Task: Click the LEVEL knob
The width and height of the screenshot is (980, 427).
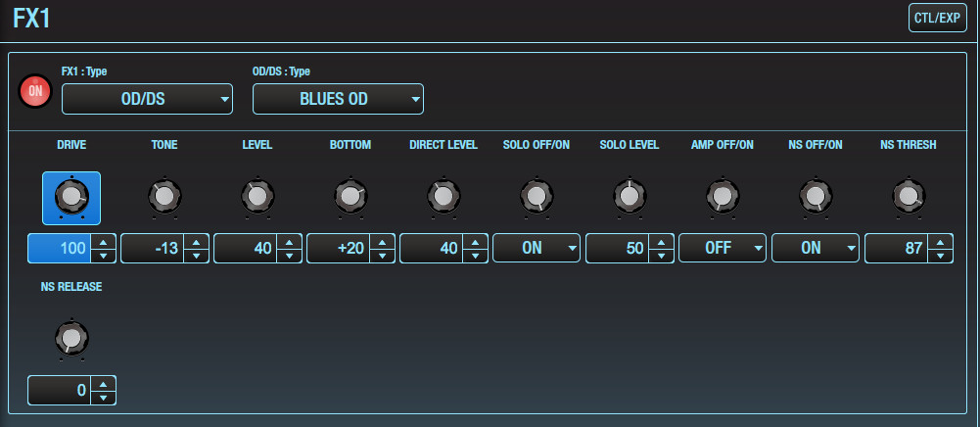Action: tap(257, 197)
